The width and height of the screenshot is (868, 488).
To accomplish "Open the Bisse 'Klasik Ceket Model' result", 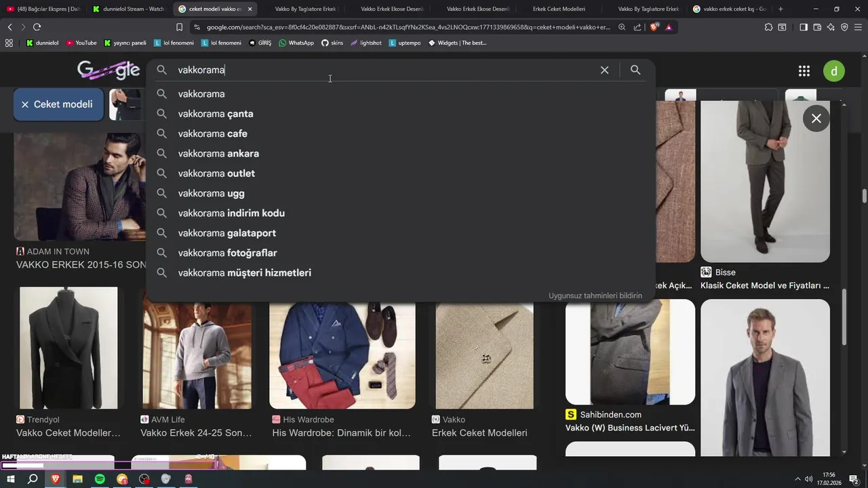I will coord(765,285).
